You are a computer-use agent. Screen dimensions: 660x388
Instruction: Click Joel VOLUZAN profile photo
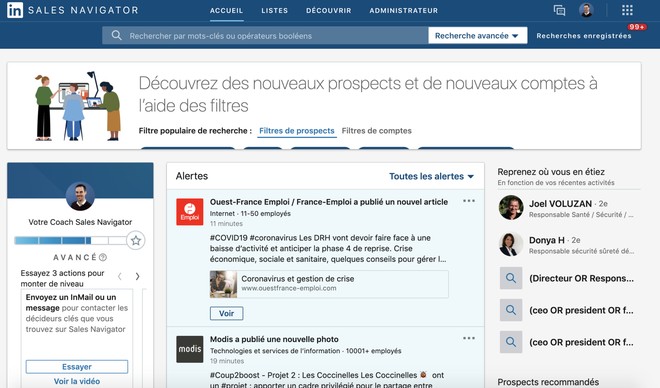click(511, 207)
